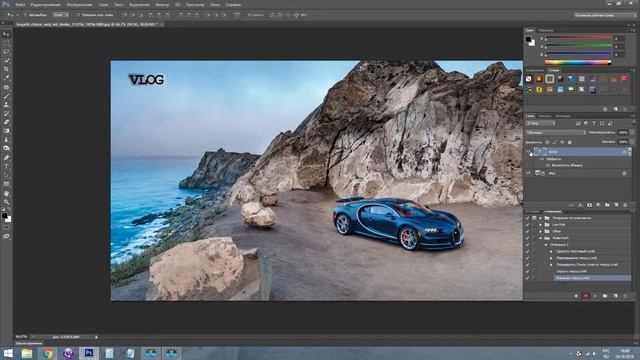Click the blue channel slider

click(579, 54)
